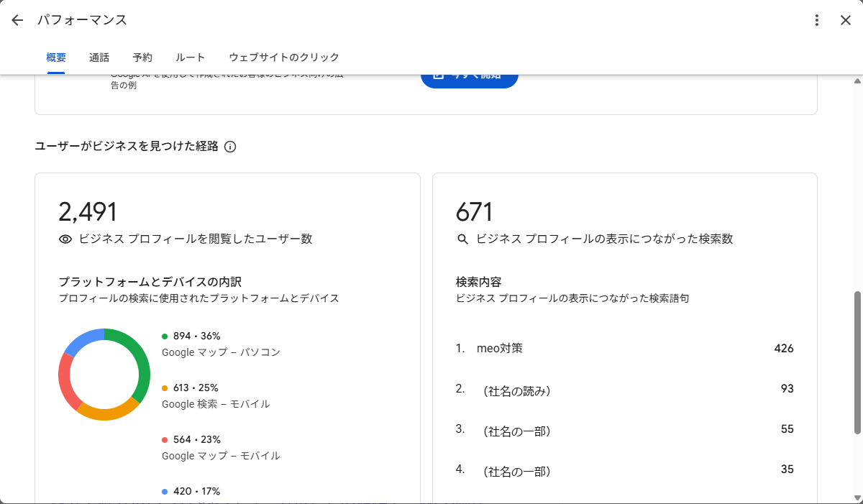This screenshot has height=504, width=863.
Task: Click orange dot for Google 検索 – モバイル
Action: [x=165, y=388]
